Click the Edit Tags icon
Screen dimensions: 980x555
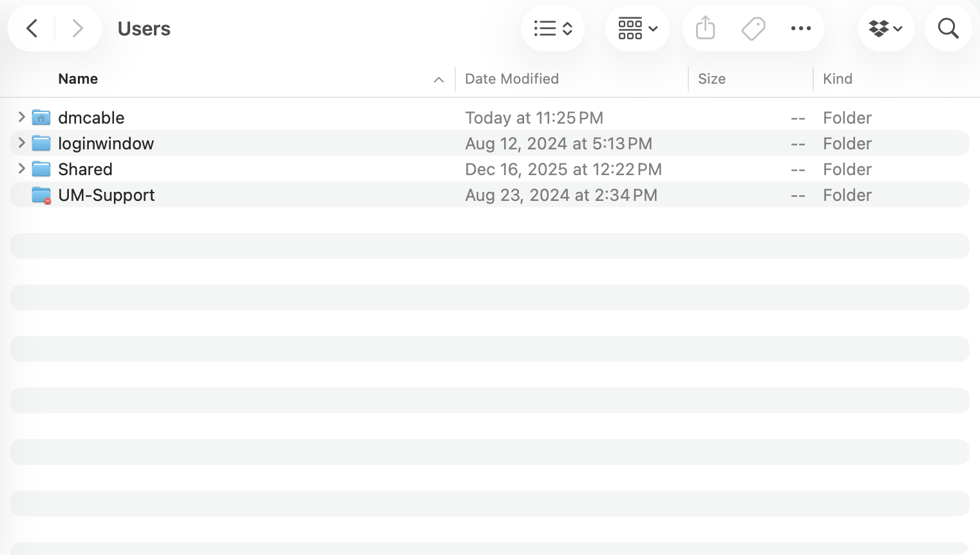click(753, 28)
